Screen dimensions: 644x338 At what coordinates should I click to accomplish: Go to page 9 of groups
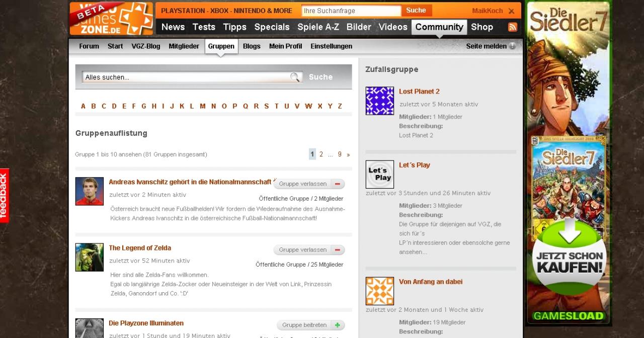[340, 154]
